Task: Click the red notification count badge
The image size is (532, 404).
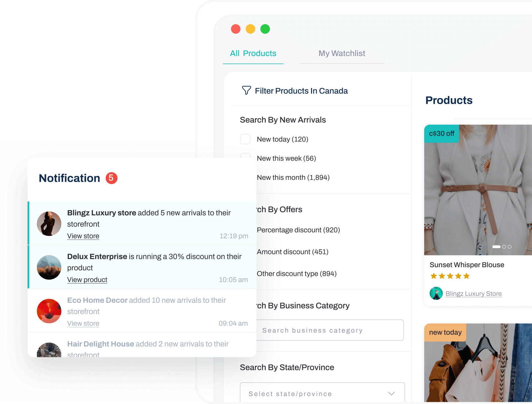Action: [x=111, y=178]
